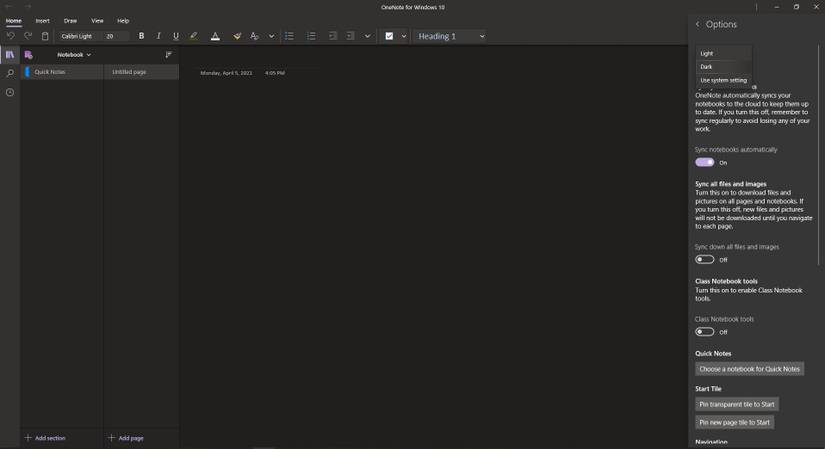
Task: Expand more paragraph formatting options
Action: tap(367, 36)
